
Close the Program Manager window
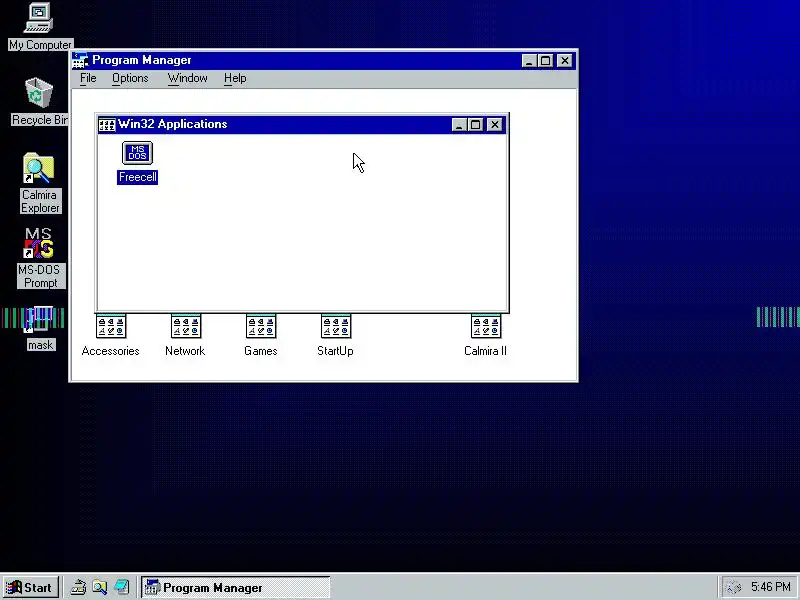pyautogui.click(x=565, y=61)
